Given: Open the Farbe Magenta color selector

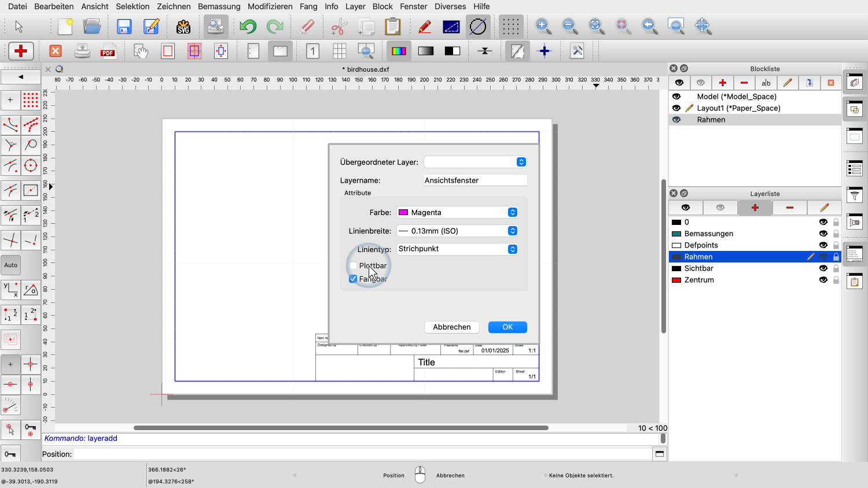Looking at the screenshot, I should pyautogui.click(x=457, y=213).
